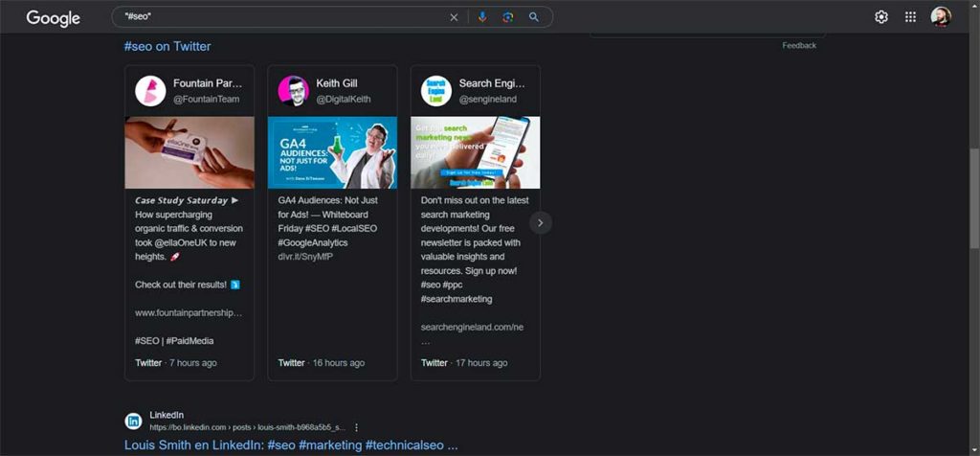980x456 pixels.
Task: Open the ellaOne case study image
Action: tap(189, 152)
